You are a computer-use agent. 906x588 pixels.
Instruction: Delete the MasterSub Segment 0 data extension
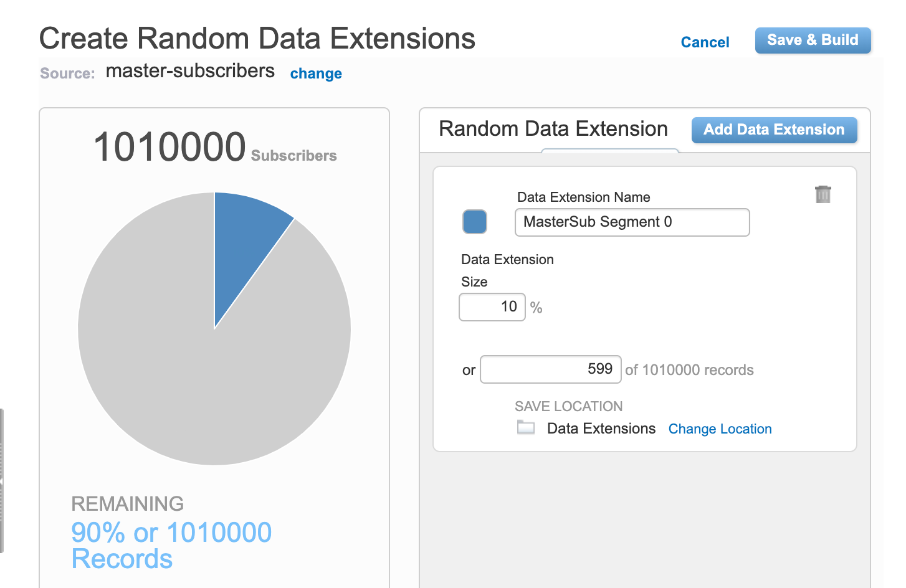824,194
